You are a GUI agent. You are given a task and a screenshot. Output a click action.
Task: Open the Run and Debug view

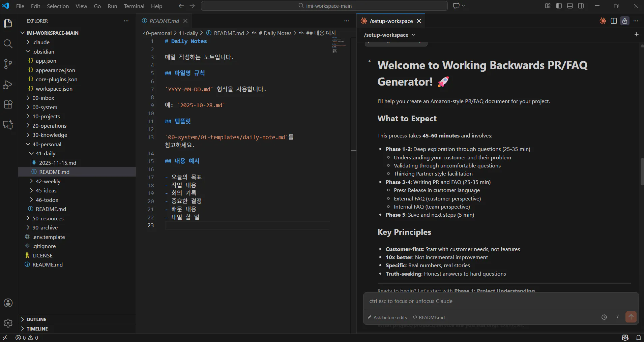point(8,84)
